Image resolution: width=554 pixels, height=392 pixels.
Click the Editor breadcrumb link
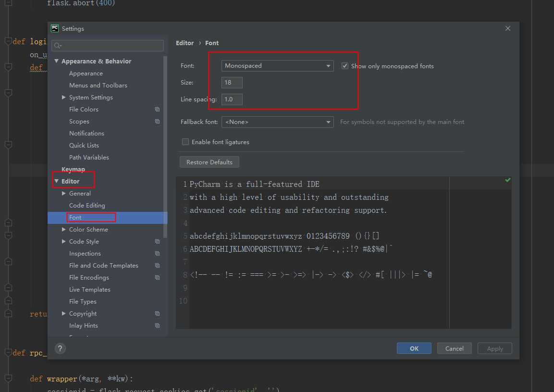[185, 43]
